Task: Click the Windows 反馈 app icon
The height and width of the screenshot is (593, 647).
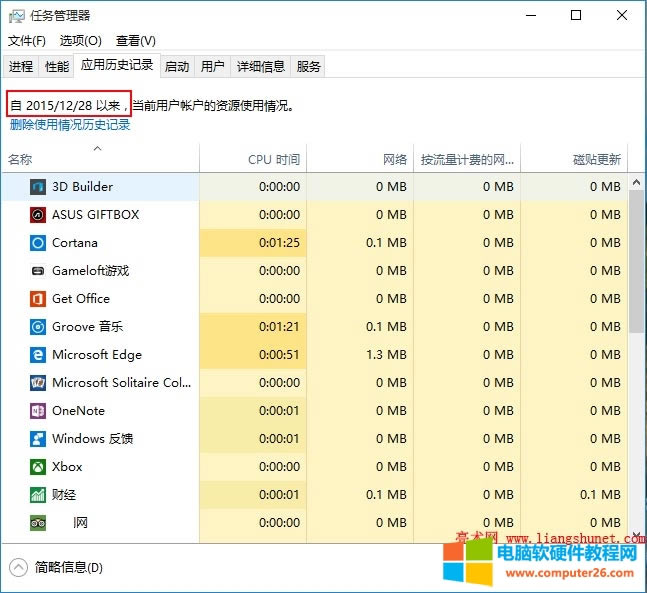Action: [x=38, y=439]
